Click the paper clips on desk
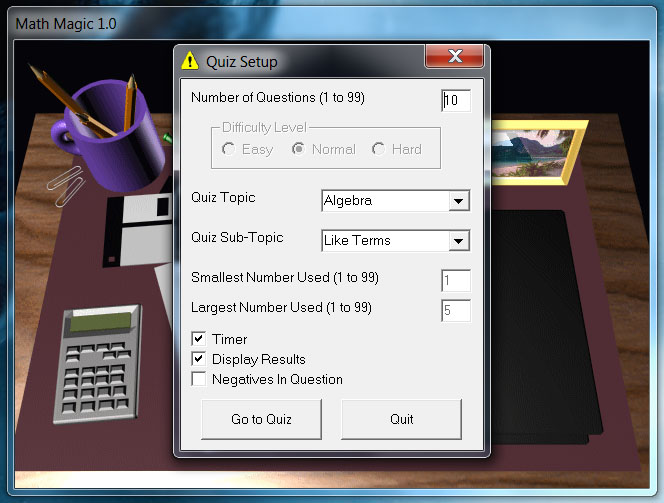This screenshot has width=664, height=503. tap(64, 186)
